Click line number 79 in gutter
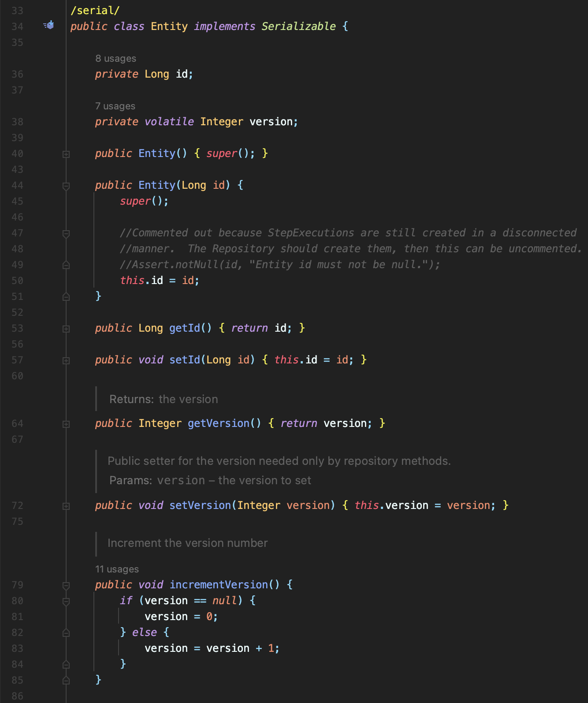The height and width of the screenshot is (703, 588). [x=17, y=585]
